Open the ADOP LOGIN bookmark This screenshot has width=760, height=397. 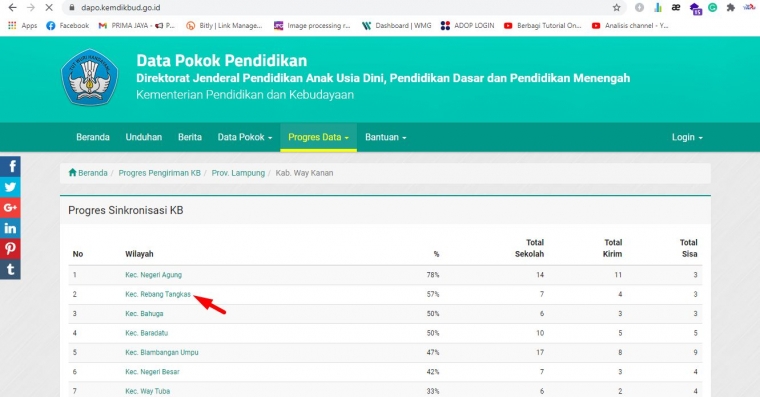coord(467,26)
